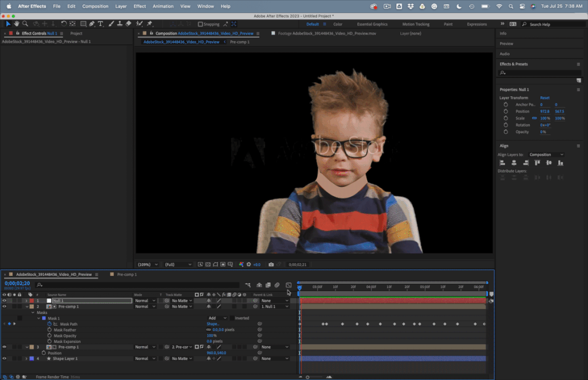Select the Eraser tool
Screen dimensions: 588x380
point(128,24)
